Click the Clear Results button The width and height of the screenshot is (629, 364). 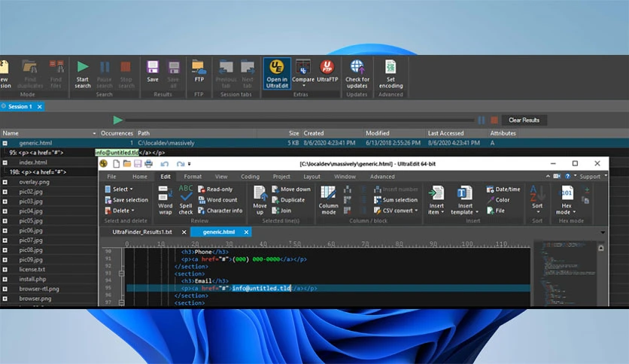click(524, 120)
